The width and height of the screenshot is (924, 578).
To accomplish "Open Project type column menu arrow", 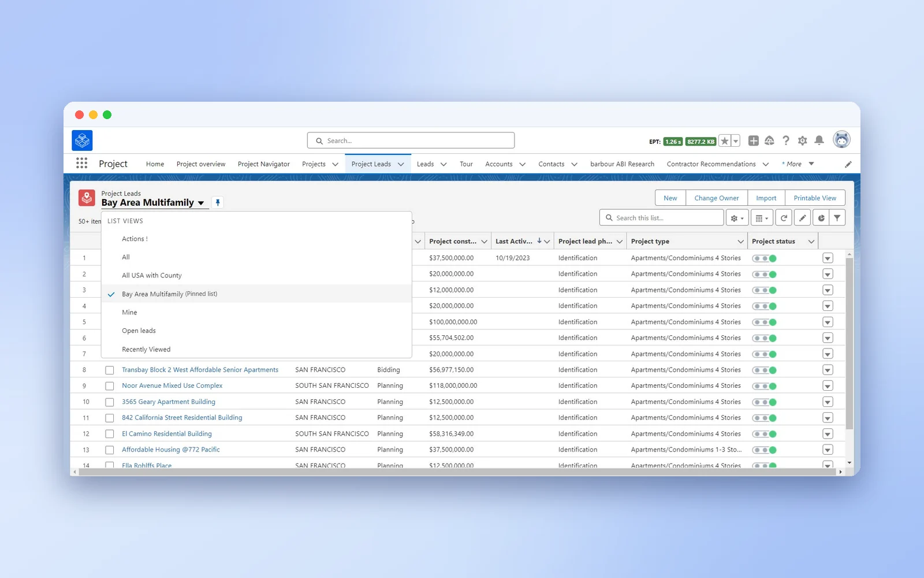I will (740, 242).
